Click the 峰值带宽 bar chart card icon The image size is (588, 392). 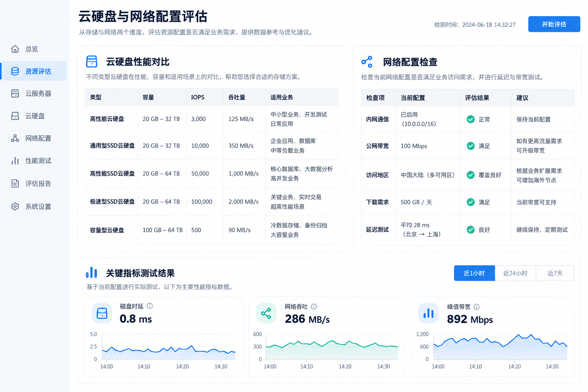pos(428,314)
